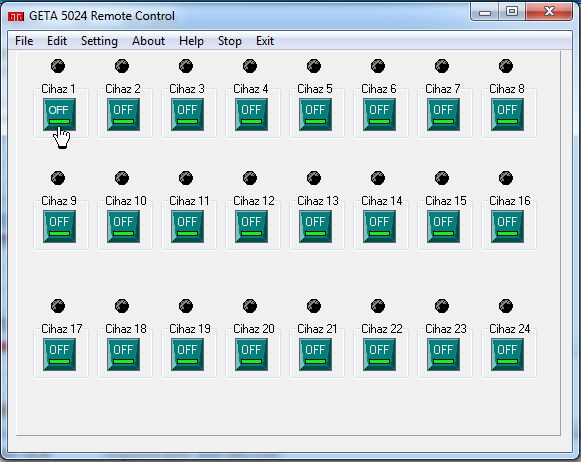Enable the Cihaz 23 device switch
This screenshot has width=581, height=462.
coord(444,354)
